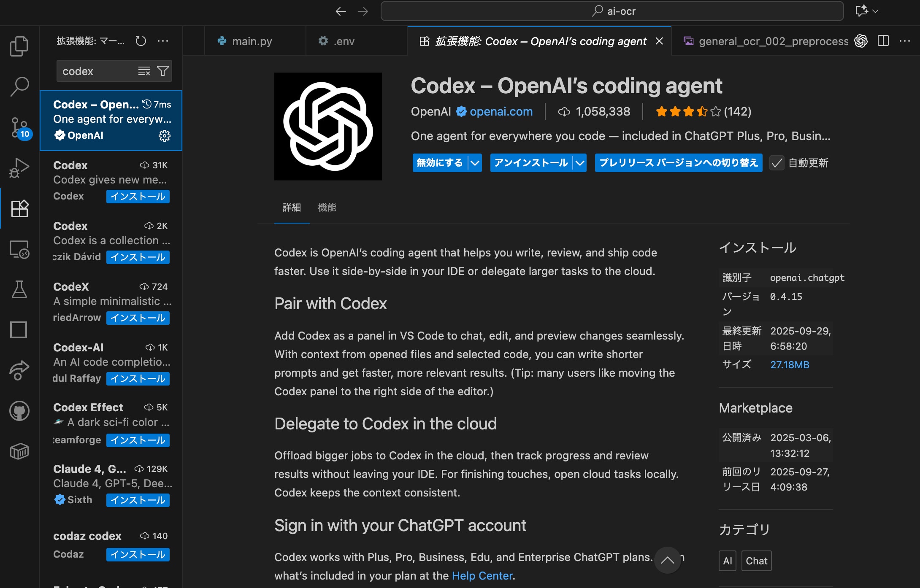Open the Explorer view in activity bar

click(x=19, y=46)
